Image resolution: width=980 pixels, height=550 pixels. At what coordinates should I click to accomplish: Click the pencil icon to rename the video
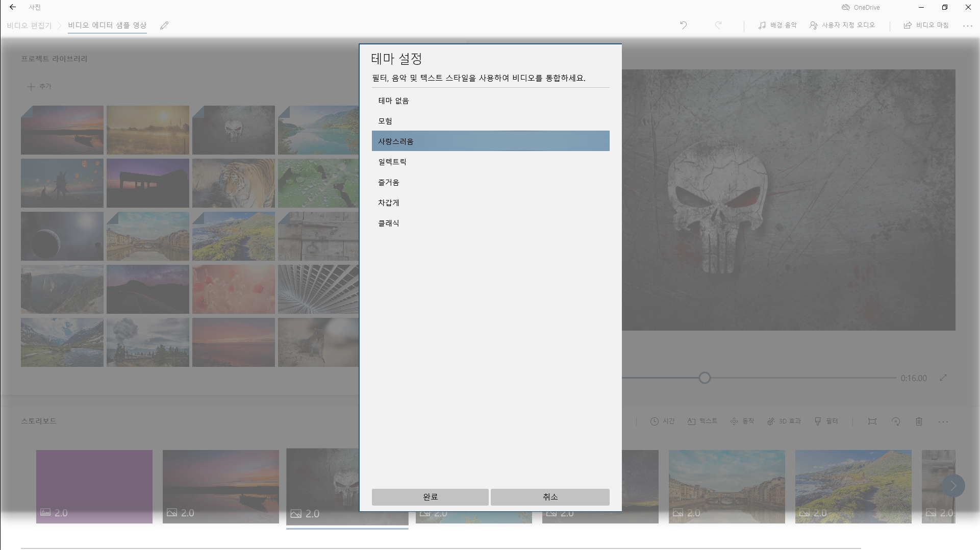[x=164, y=26]
